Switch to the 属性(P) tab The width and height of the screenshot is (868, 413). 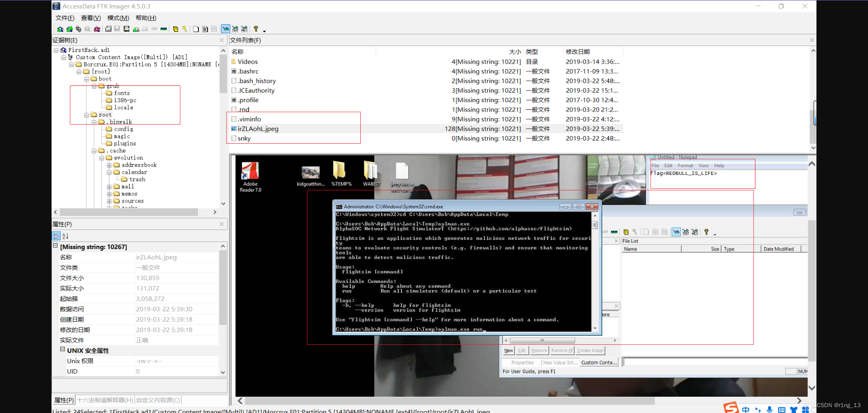coord(64,400)
